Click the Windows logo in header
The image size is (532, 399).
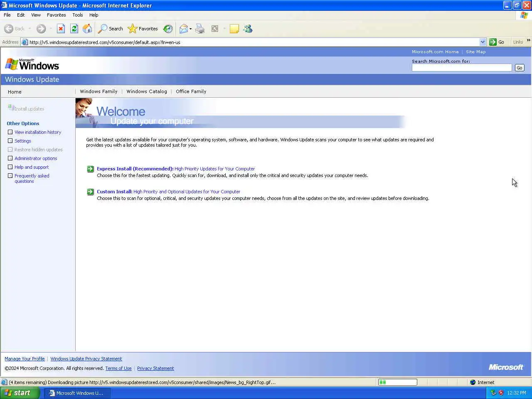pyautogui.click(x=32, y=64)
